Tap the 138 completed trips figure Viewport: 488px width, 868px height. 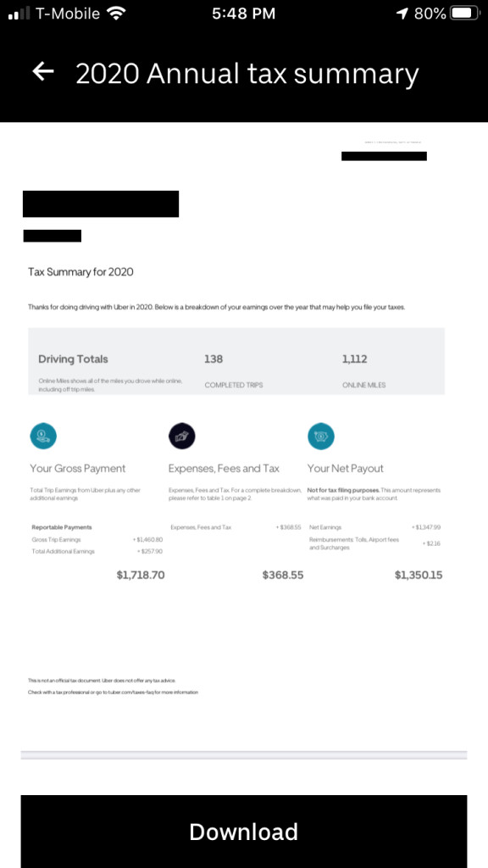213,359
